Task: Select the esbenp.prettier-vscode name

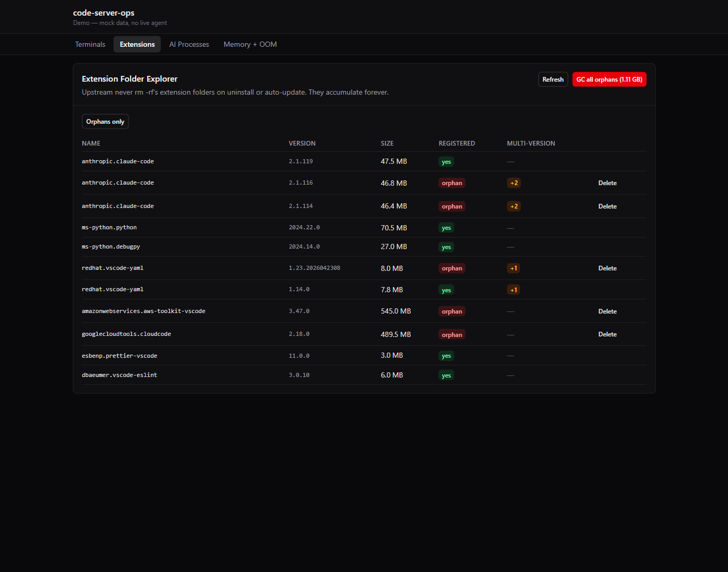Action: [120, 356]
